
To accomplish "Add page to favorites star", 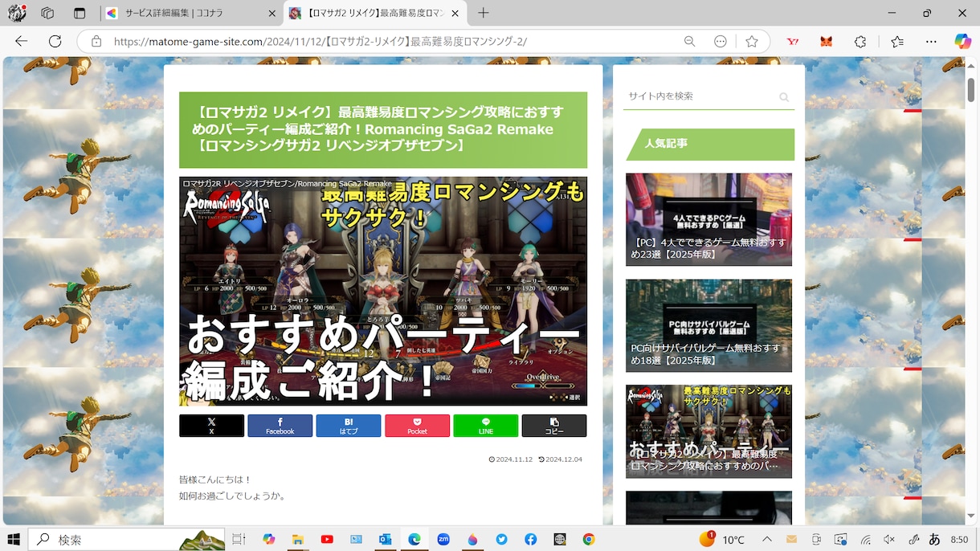I will click(752, 41).
